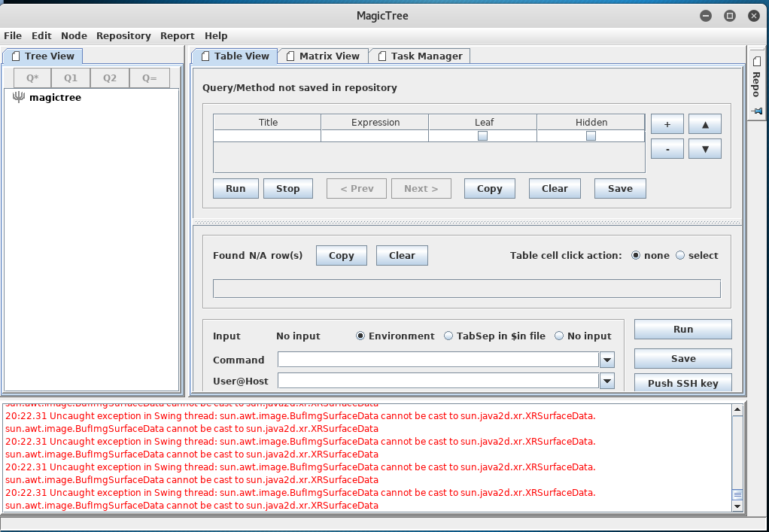769x532 pixels.
Task: Toggle the Leaf checkbox
Action: 482,135
